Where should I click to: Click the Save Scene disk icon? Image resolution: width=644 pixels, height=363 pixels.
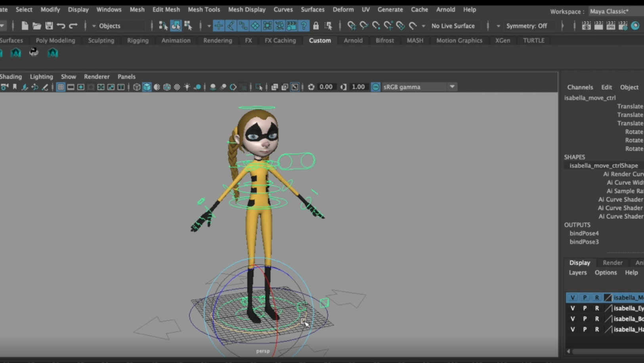pos(49,26)
